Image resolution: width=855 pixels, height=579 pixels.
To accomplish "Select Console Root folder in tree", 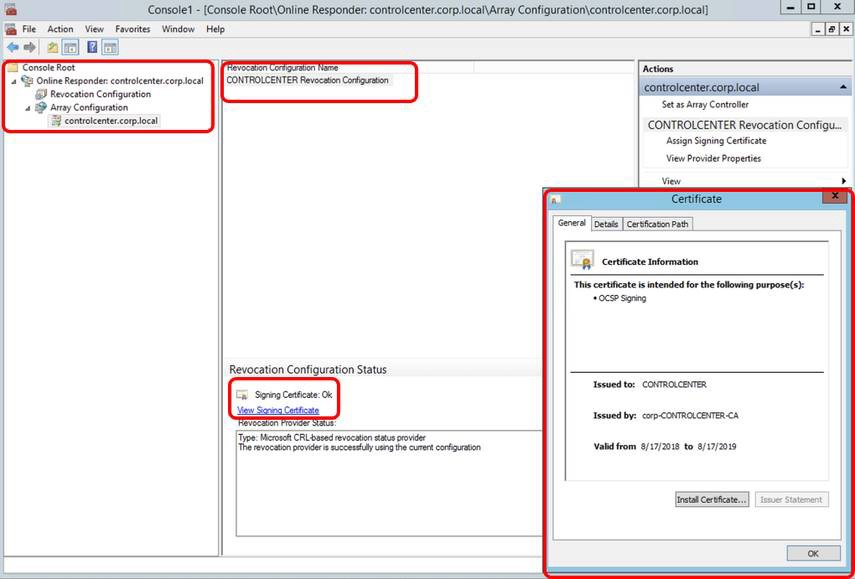I will coord(49,68).
